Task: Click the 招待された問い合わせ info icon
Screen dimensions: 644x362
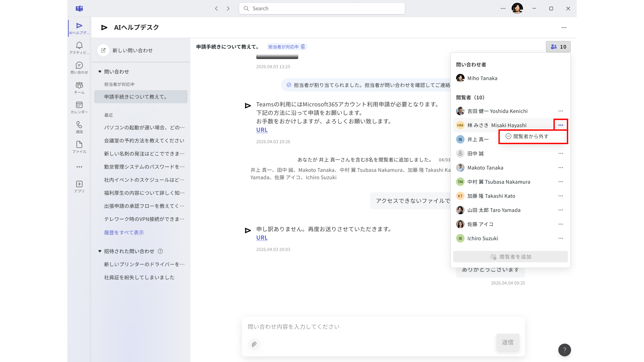Action: (160, 251)
